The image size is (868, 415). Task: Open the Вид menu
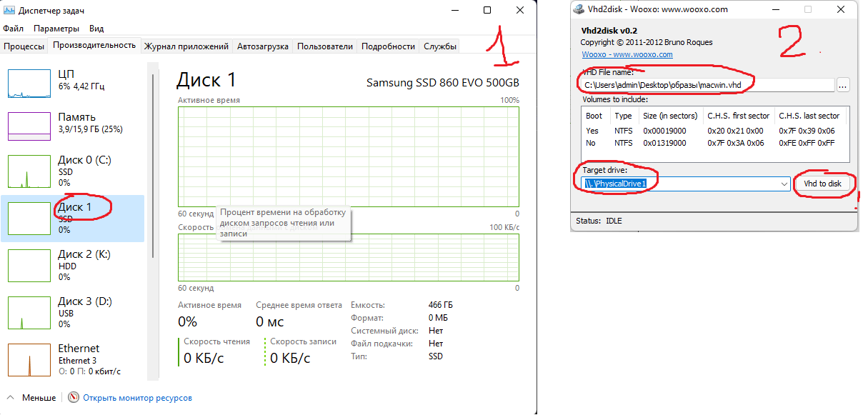click(96, 29)
